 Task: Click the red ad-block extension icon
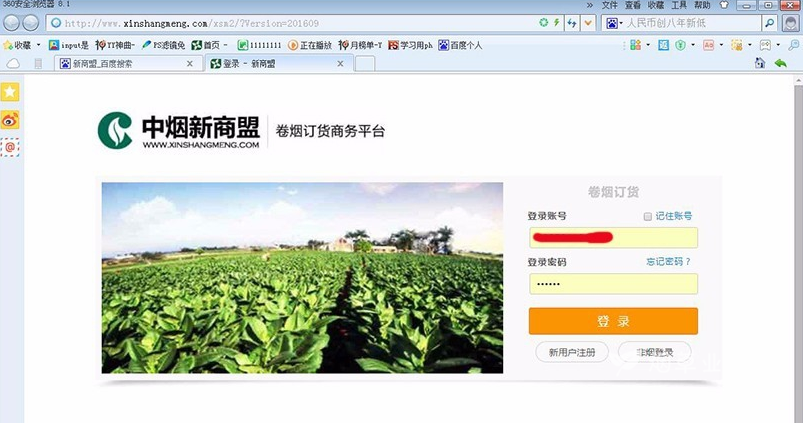(x=708, y=45)
